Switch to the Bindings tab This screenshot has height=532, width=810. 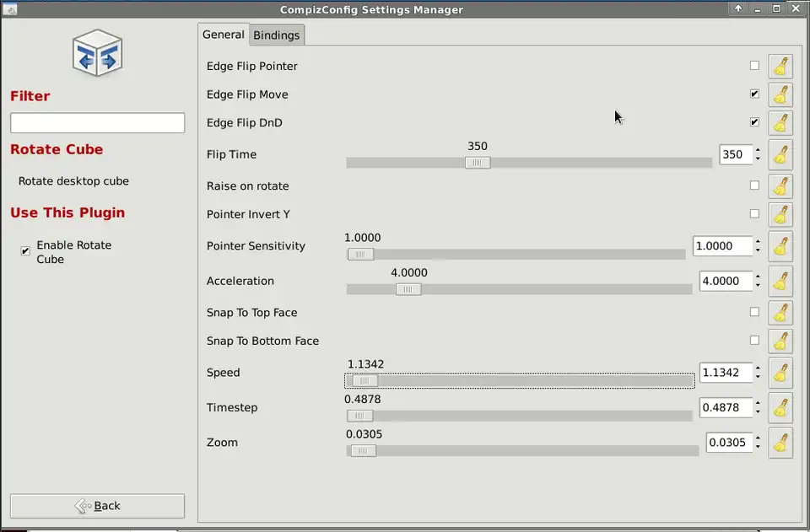[277, 35]
